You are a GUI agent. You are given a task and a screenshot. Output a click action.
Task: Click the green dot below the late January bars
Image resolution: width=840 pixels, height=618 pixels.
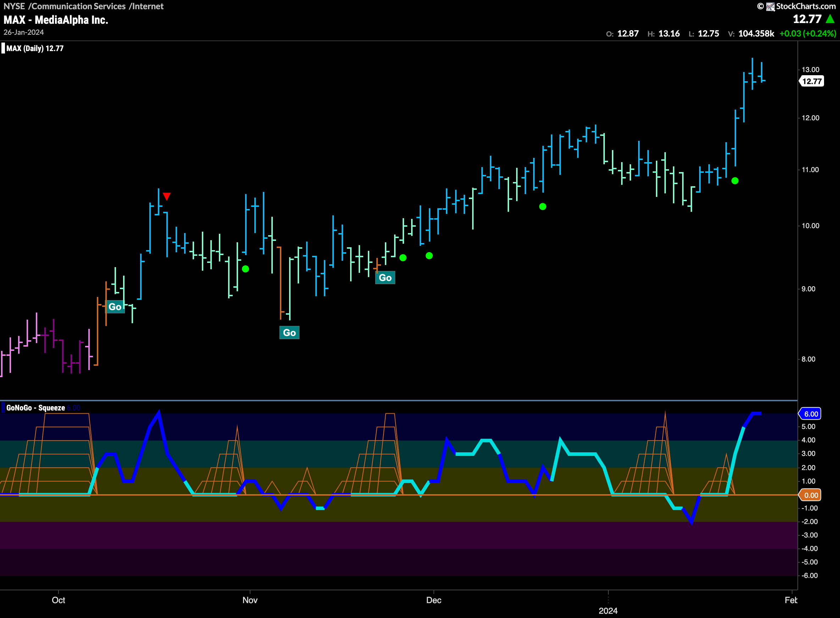[x=735, y=181]
